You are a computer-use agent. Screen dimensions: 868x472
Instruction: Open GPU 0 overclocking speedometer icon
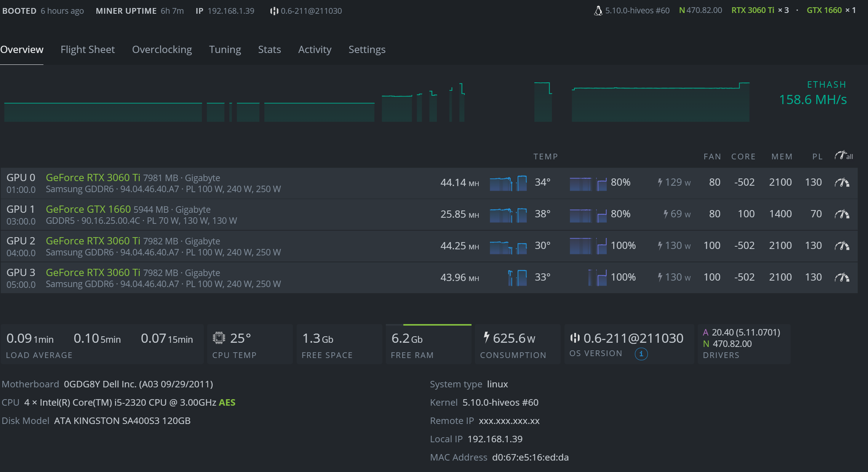(842, 183)
